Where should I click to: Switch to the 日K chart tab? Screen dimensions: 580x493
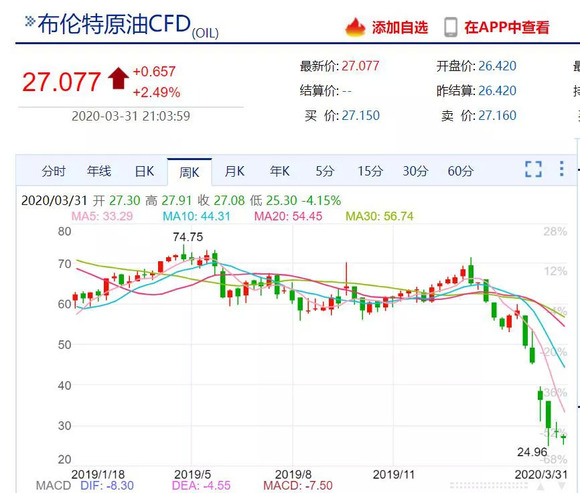pos(144,171)
